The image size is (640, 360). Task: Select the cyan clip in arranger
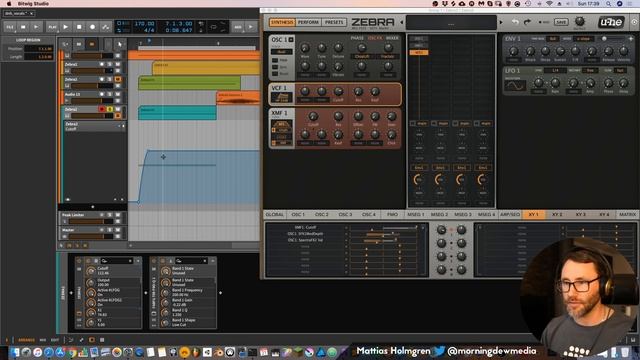point(177,113)
